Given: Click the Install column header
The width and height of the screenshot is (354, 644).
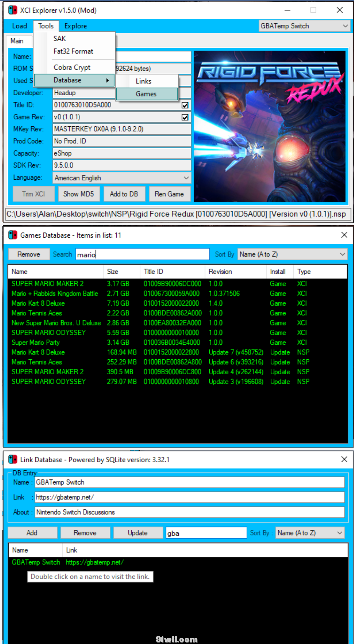Looking at the screenshot, I should (280, 271).
